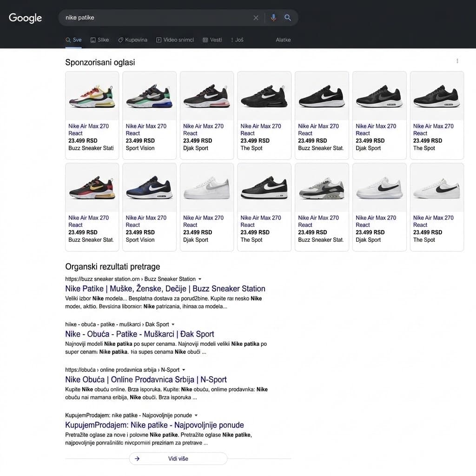Click the multicolor sneaker thumbnail, first row Buzz Sneaker
The height and width of the screenshot is (476, 476).
(x=93, y=96)
